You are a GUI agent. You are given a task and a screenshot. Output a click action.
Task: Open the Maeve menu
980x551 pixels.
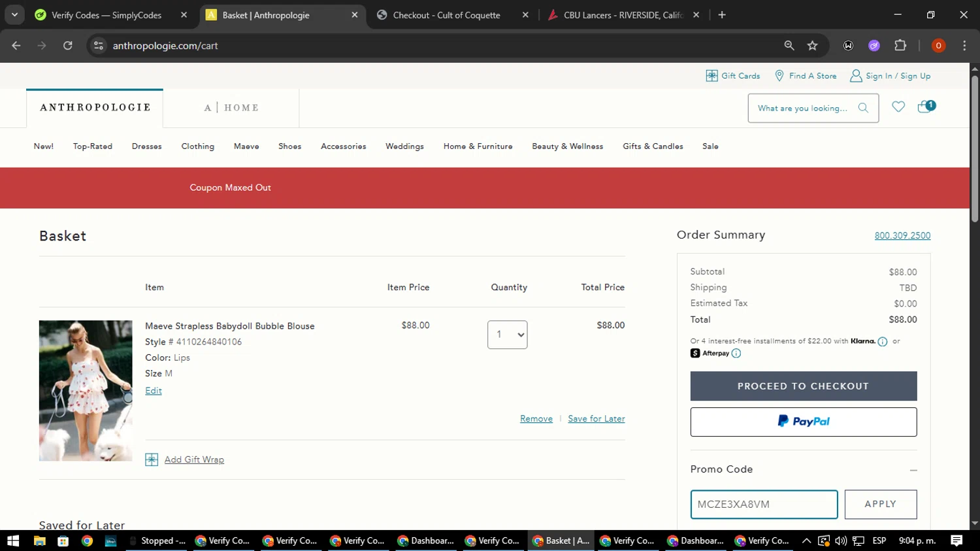point(246,146)
